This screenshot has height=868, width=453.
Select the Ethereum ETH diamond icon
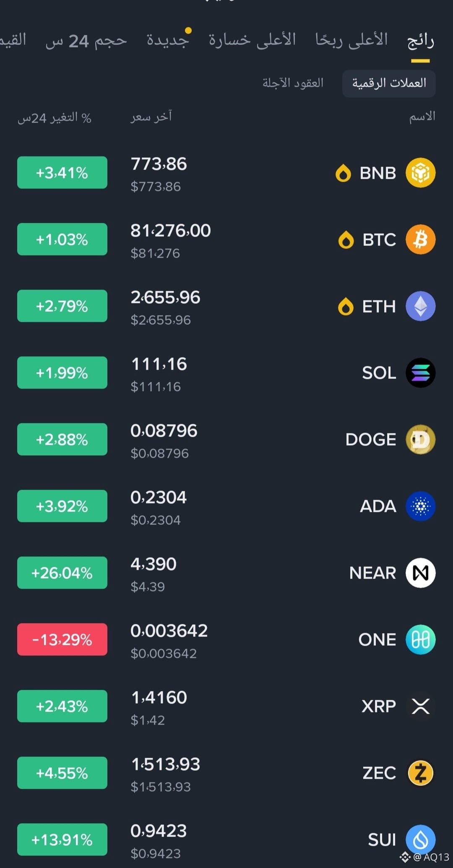(x=420, y=306)
